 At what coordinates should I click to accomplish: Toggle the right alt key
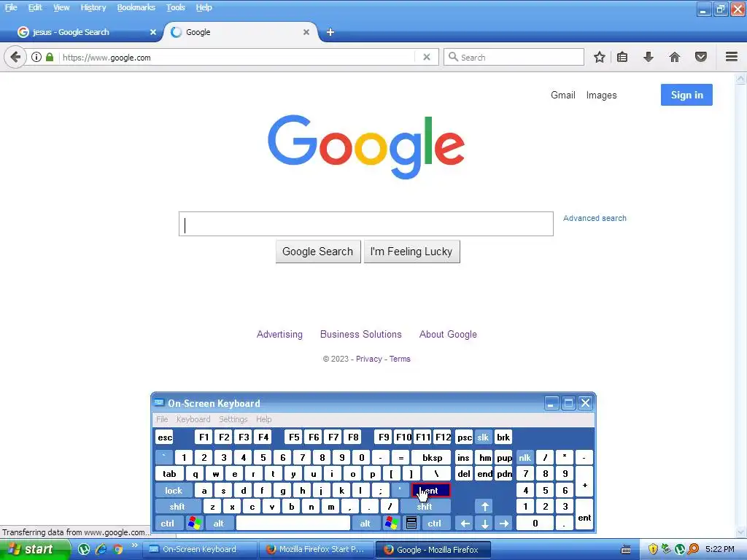pyautogui.click(x=365, y=524)
